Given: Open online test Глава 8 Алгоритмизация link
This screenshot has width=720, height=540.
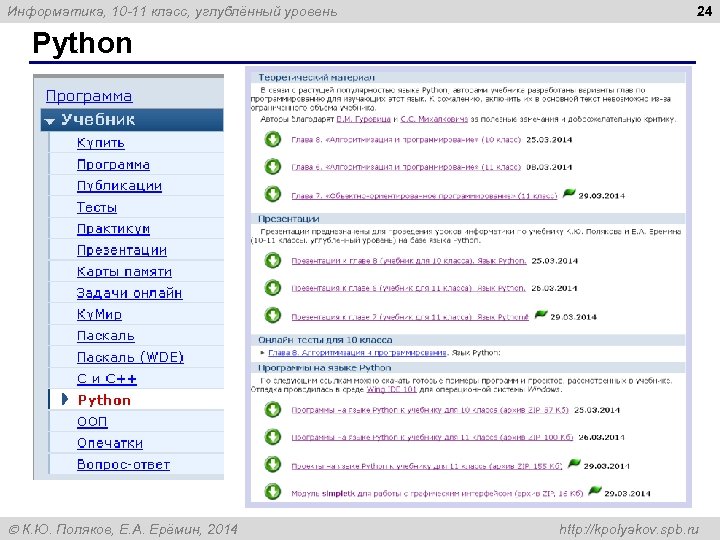Looking at the screenshot, I should tap(357, 353).
